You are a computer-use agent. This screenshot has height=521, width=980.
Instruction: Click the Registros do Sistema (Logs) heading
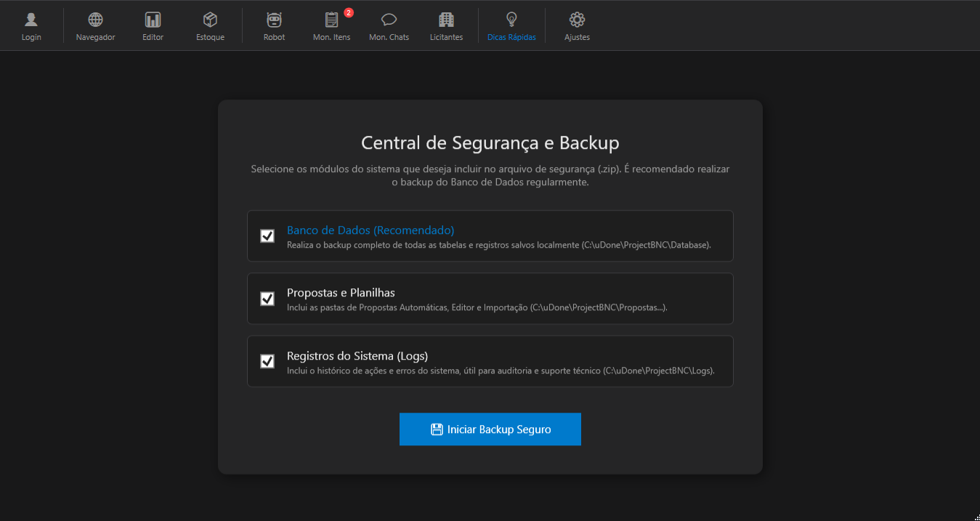tap(357, 356)
